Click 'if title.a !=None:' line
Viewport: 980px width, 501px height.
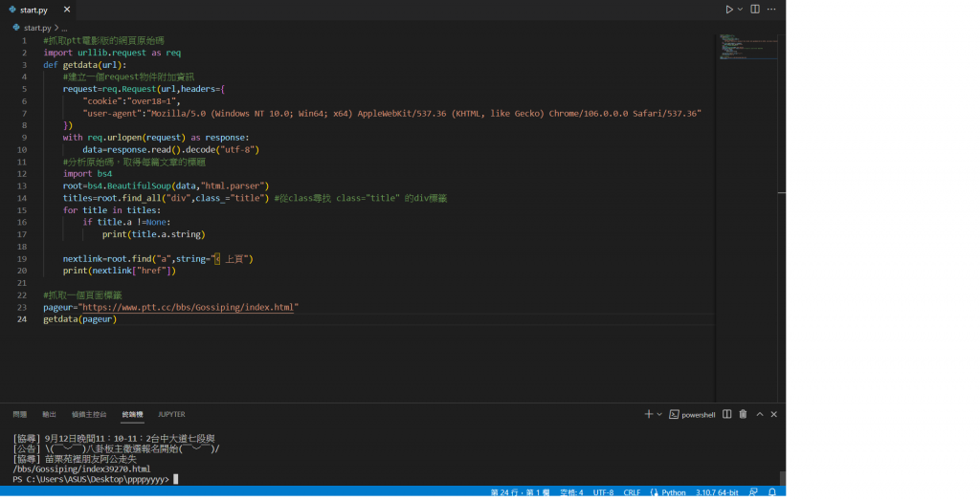point(126,223)
